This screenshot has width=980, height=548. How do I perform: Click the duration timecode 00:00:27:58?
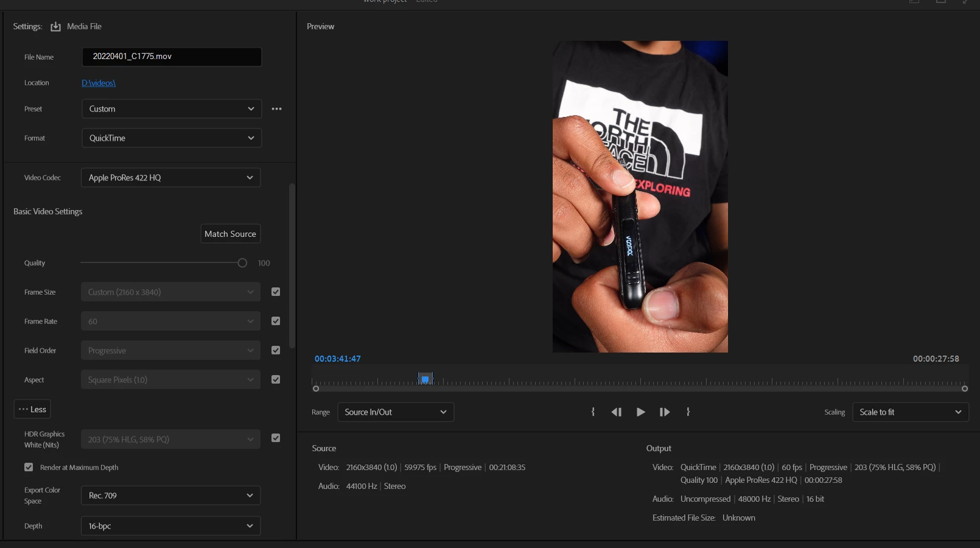pyautogui.click(x=936, y=359)
